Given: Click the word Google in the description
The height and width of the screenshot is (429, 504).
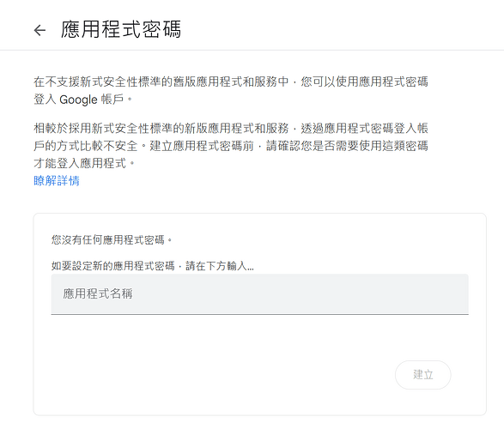Looking at the screenshot, I should click(78, 100).
